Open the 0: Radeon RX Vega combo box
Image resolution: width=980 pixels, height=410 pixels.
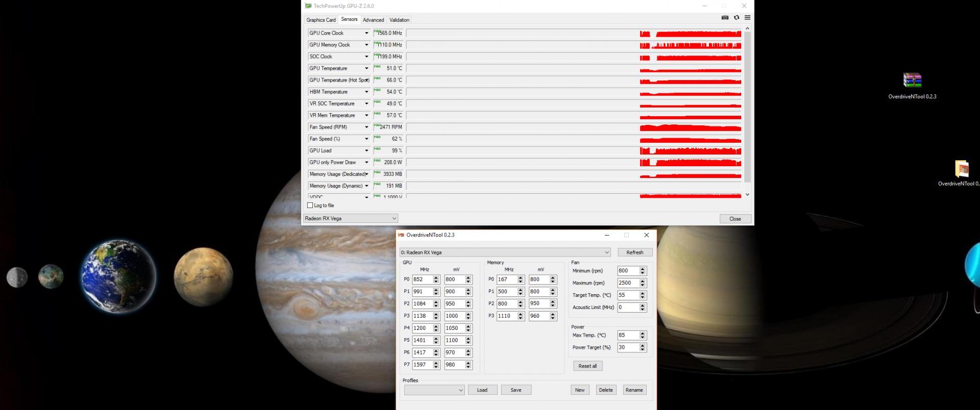coord(505,252)
